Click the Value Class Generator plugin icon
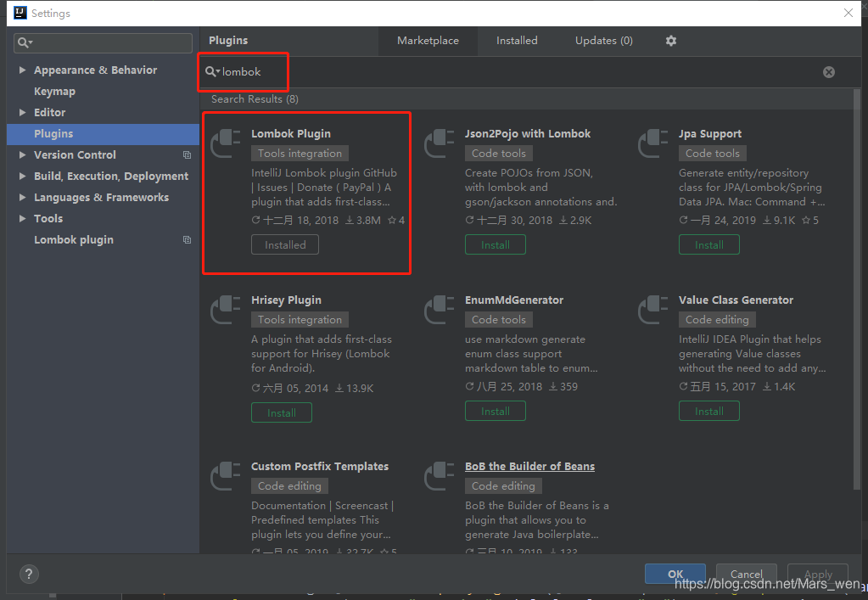The height and width of the screenshot is (600, 868). (x=652, y=310)
